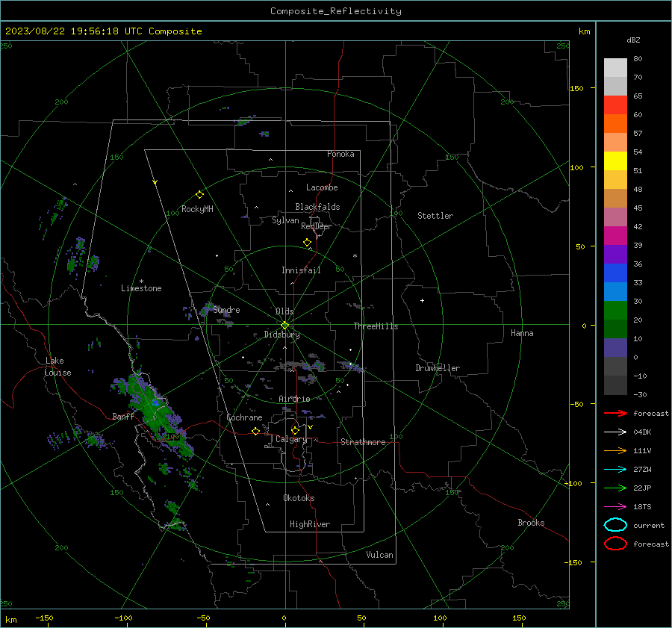Screen dimensions: 672x628
Task: Click the white 04DK arrow icon
Action: pyautogui.click(x=615, y=432)
